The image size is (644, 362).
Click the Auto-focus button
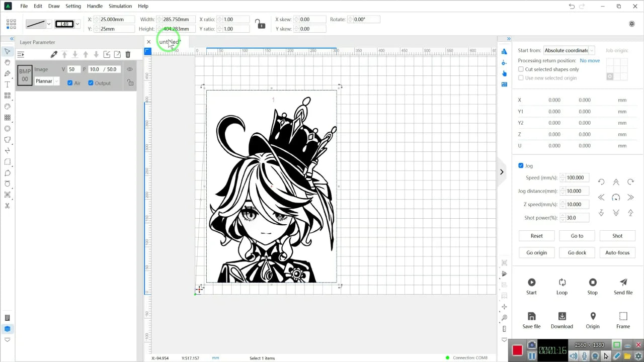tap(617, 252)
